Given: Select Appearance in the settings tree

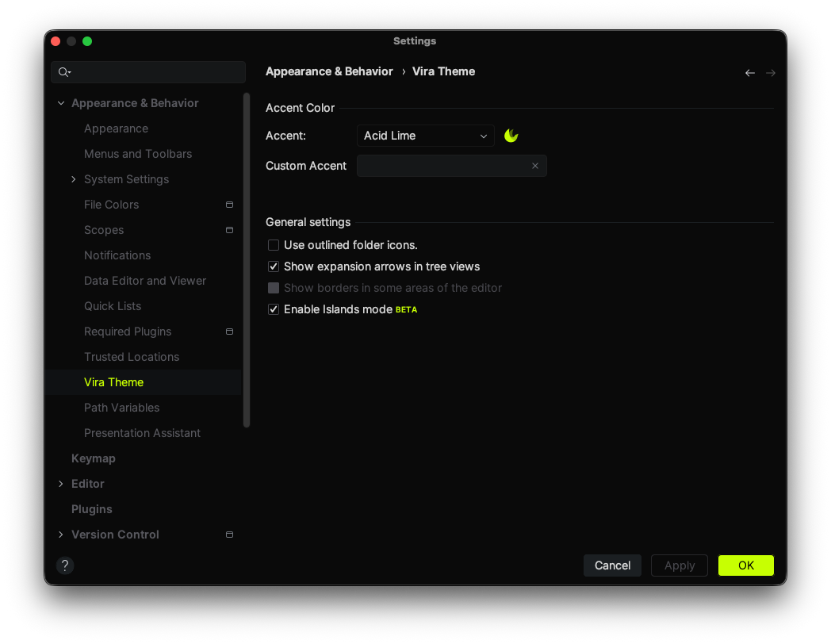Looking at the screenshot, I should click(116, 128).
